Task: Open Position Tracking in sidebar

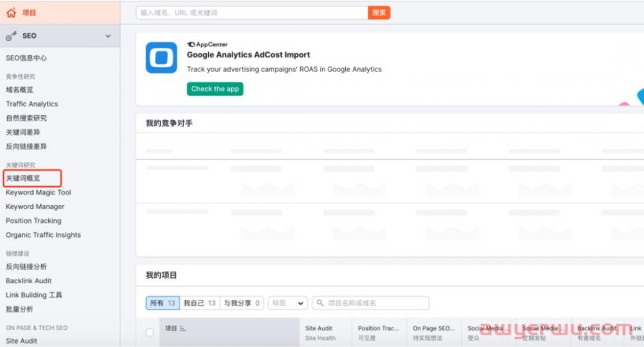Action: coord(33,221)
